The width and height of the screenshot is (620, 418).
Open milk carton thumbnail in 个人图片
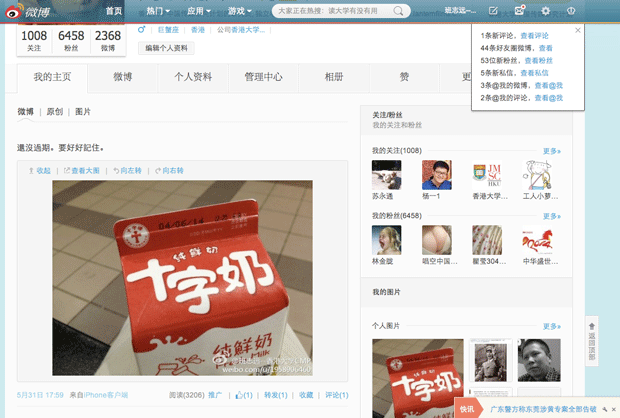[x=418, y=378]
